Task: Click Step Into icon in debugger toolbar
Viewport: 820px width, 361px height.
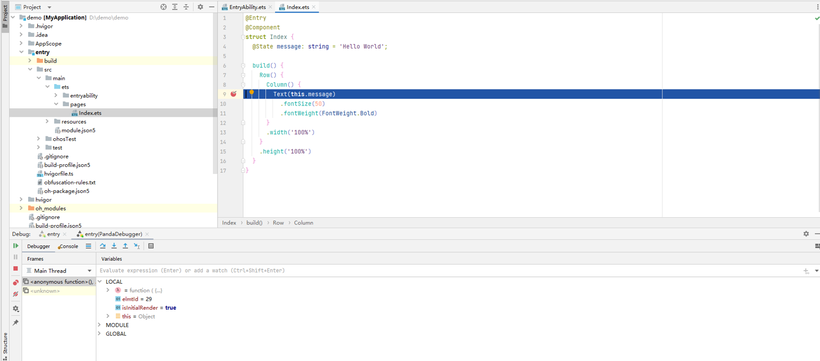Action: (114, 246)
